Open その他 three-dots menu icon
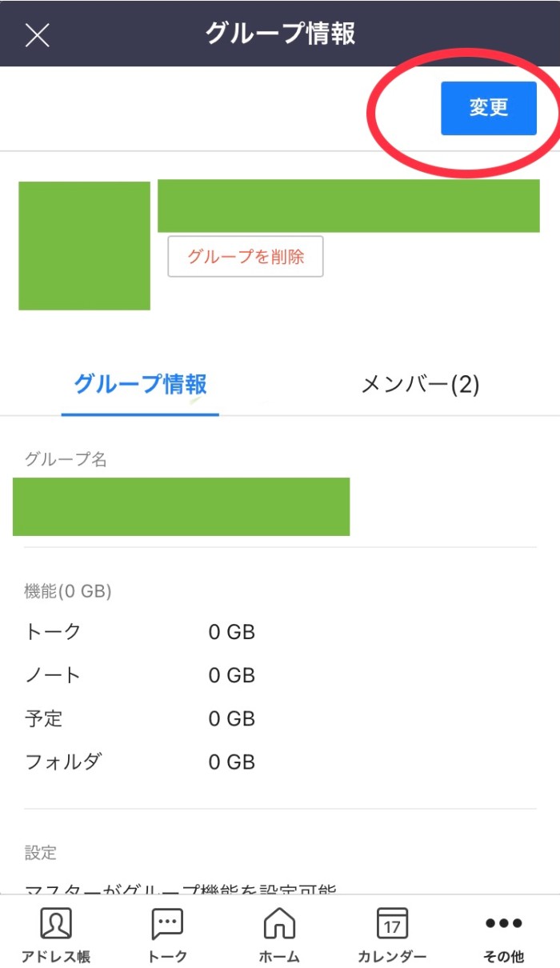Viewport: 560px width, 968px height. tap(504, 934)
